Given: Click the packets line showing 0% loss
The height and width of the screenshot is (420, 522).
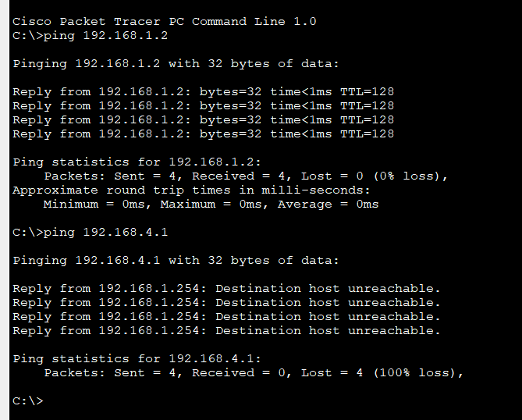Looking at the screenshot, I should (x=246, y=176).
